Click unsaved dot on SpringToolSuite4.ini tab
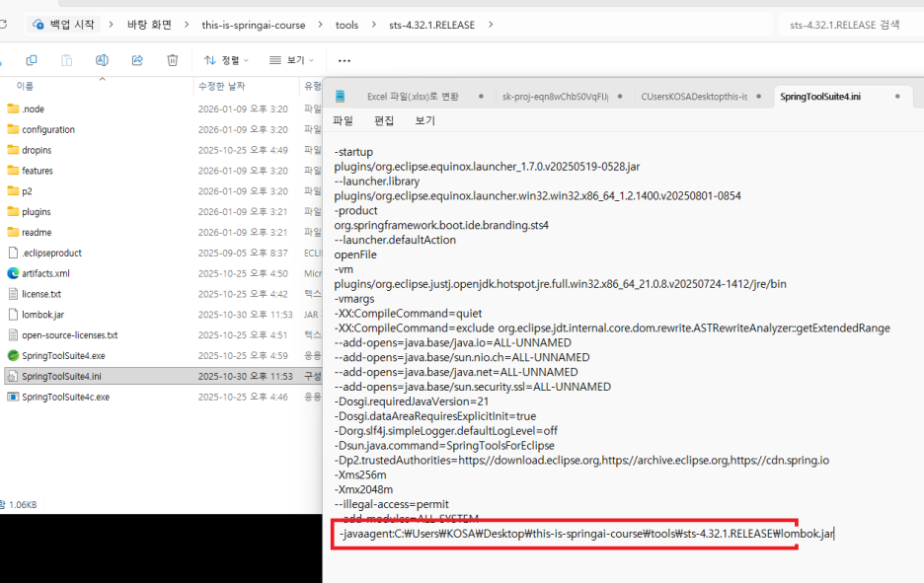The height and width of the screenshot is (583, 924). pos(897,97)
